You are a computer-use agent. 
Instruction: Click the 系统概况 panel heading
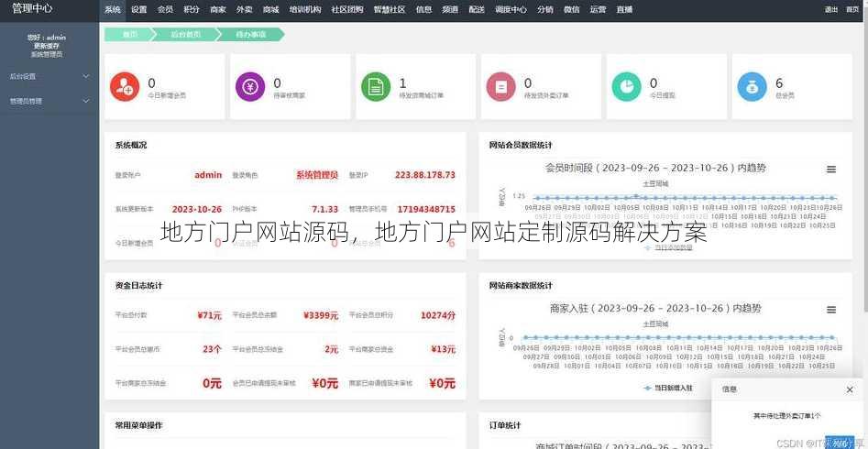[x=131, y=145]
